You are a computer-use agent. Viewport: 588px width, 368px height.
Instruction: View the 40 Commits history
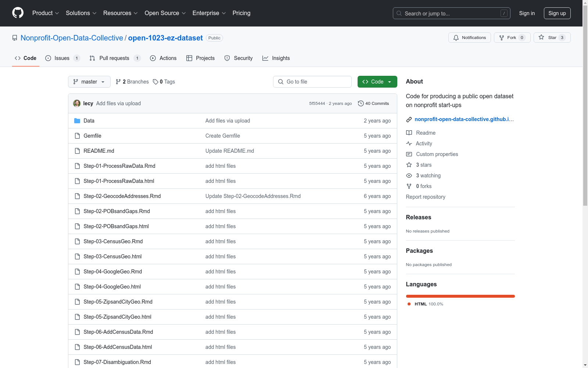373,103
